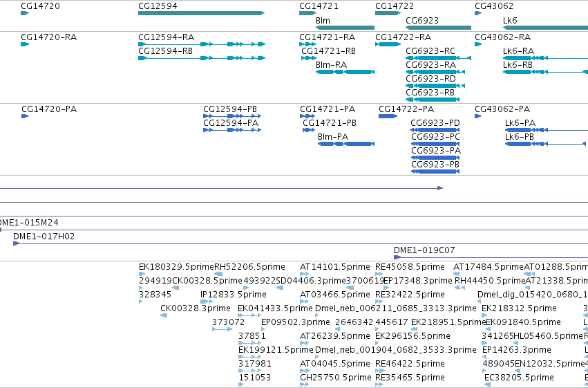The image size is (588, 388).
Task: Click the CG14720 gene label
Action: point(40,6)
